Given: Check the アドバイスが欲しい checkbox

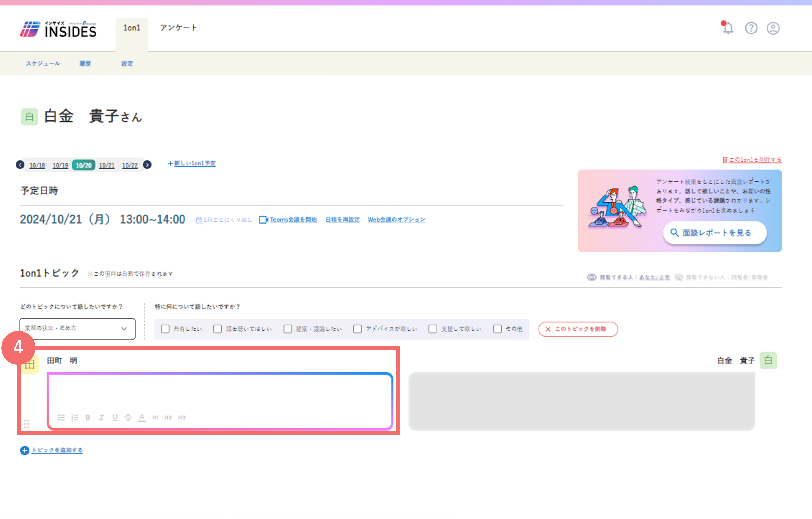Looking at the screenshot, I should (x=357, y=329).
